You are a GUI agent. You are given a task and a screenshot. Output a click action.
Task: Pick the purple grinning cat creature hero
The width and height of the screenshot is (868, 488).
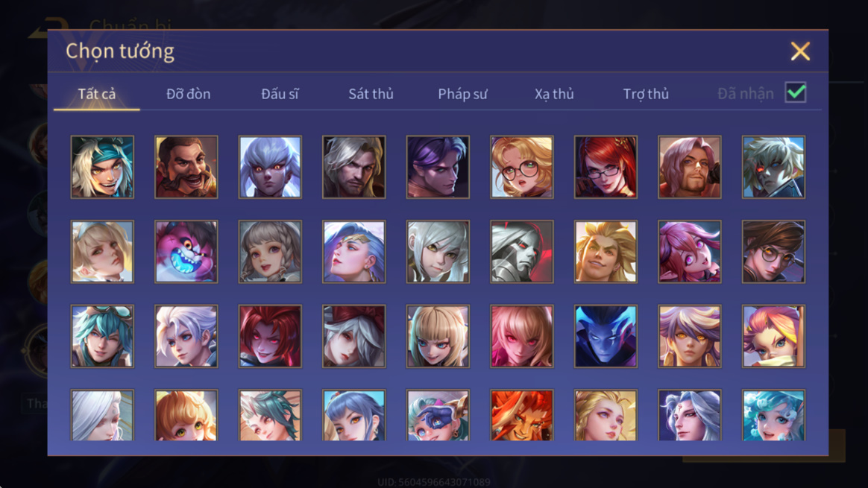point(186,252)
